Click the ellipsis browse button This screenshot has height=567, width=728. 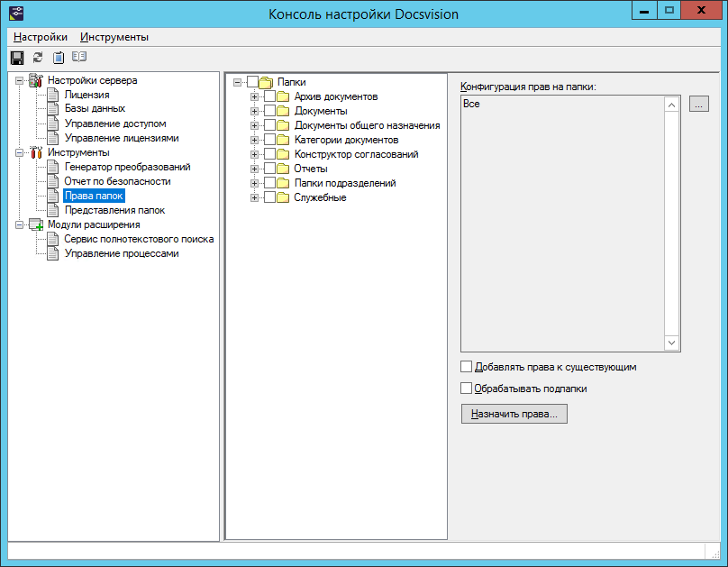point(698,105)
